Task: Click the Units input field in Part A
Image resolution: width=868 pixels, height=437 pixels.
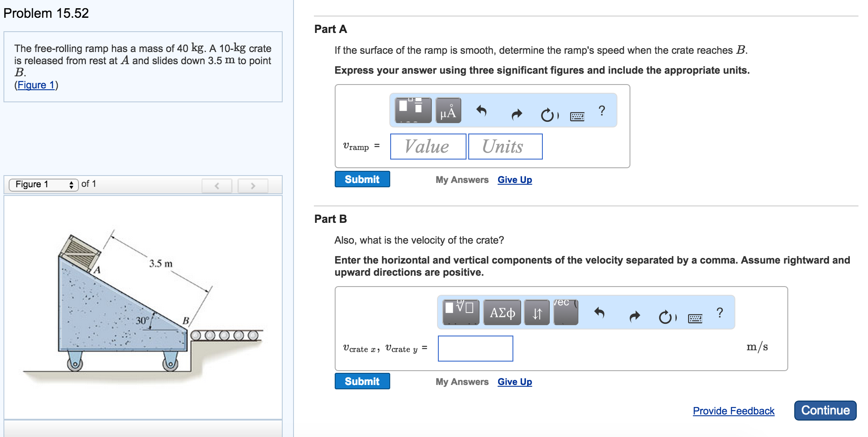Action: coord(505,147)
